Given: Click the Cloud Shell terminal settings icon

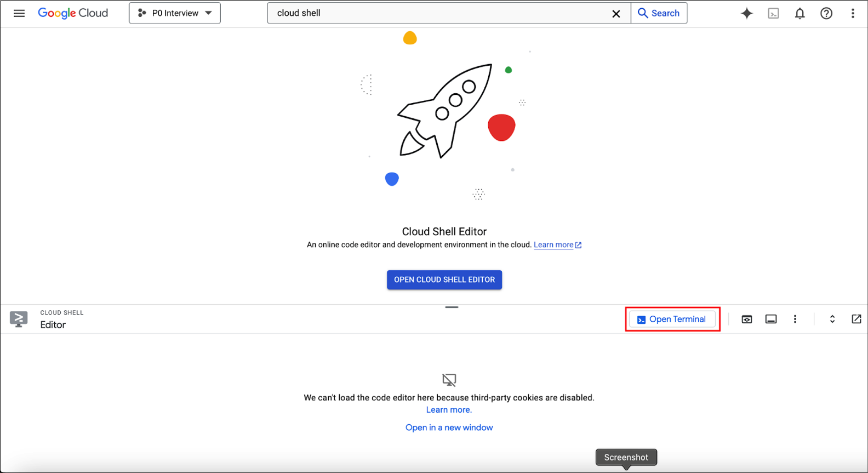Looking at the screenshot, I should pyautogui.click(x=771, y=319).
